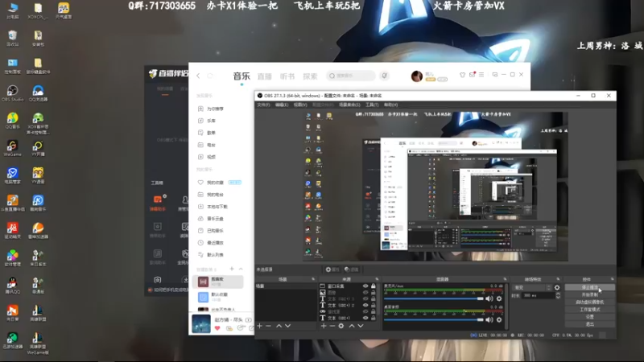Collapse QQ Music playlist section chevron
The height and width of the screenshot is (362, 644).
coord(241,269)
